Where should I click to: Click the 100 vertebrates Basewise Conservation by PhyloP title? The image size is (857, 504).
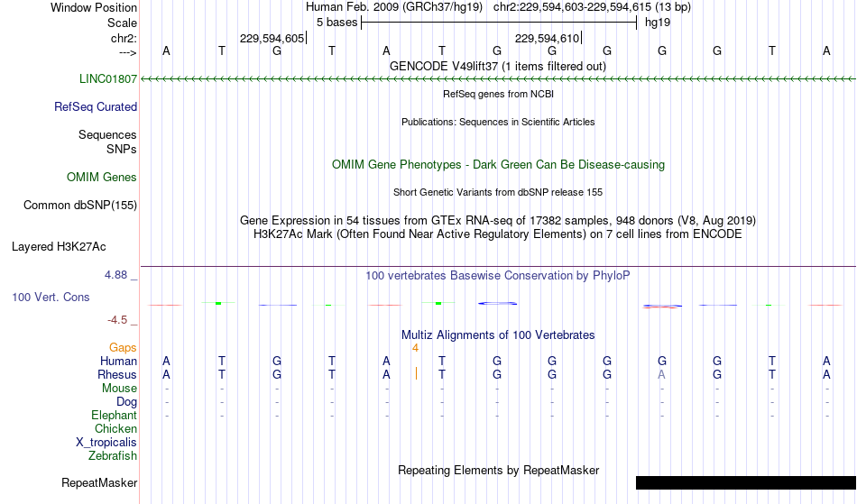(x=498, y=275)
